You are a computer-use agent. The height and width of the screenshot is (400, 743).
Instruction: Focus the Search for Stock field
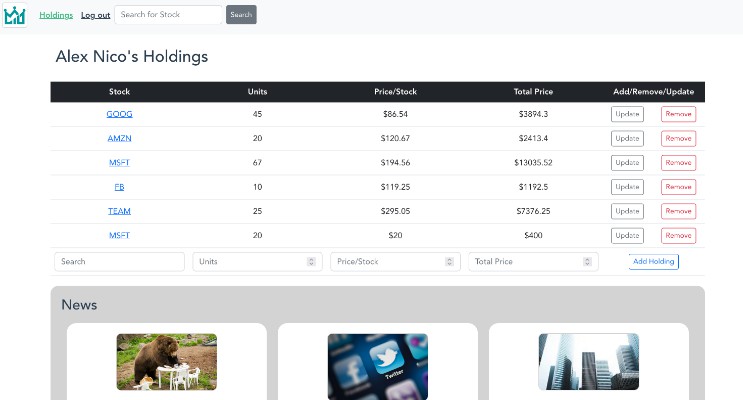pos(168,15)
